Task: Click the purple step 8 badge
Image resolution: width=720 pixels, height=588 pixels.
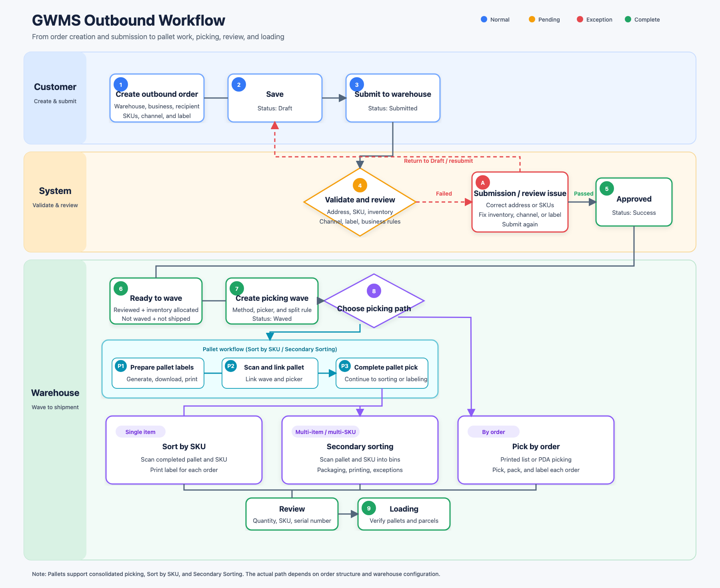Action: tap(374, 291)
